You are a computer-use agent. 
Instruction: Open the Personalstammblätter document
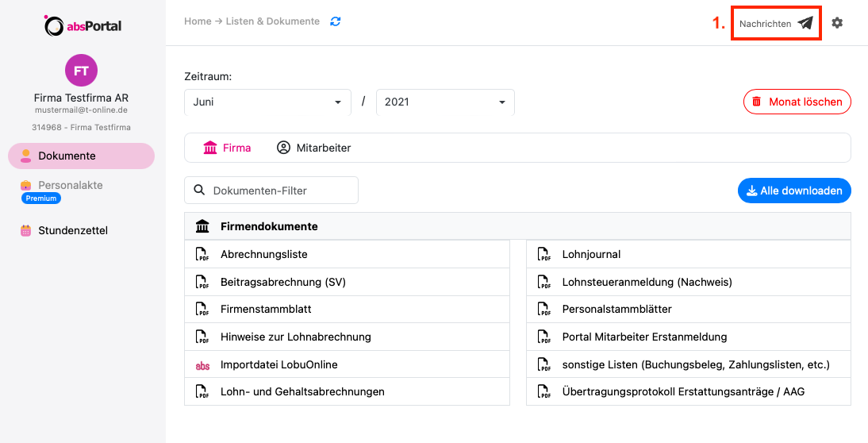616,310
